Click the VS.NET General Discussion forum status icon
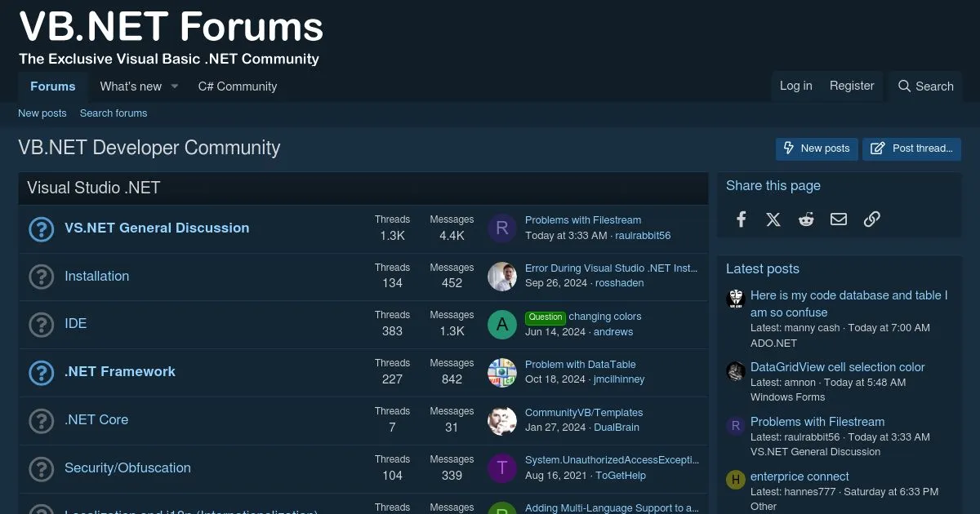980x514 pixels. [x=41, y=229]
